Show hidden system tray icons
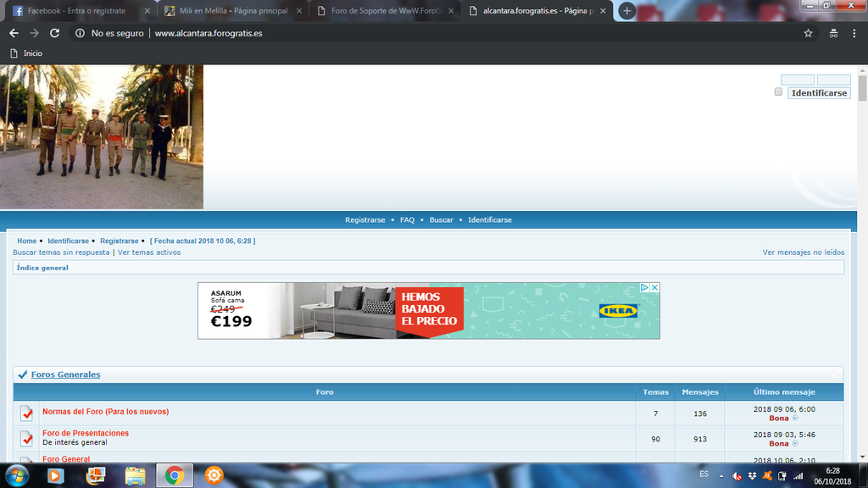868x488 pixels. (x=721, y=476)
